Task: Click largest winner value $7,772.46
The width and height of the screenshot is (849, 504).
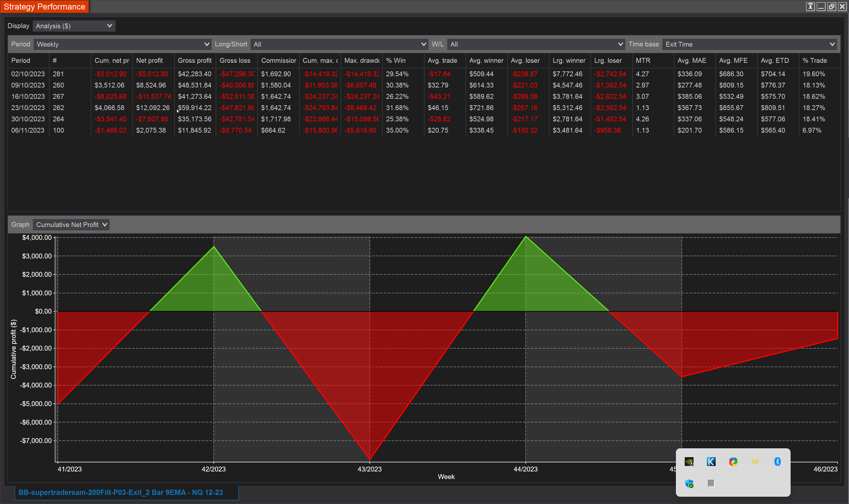Action: 568,74
